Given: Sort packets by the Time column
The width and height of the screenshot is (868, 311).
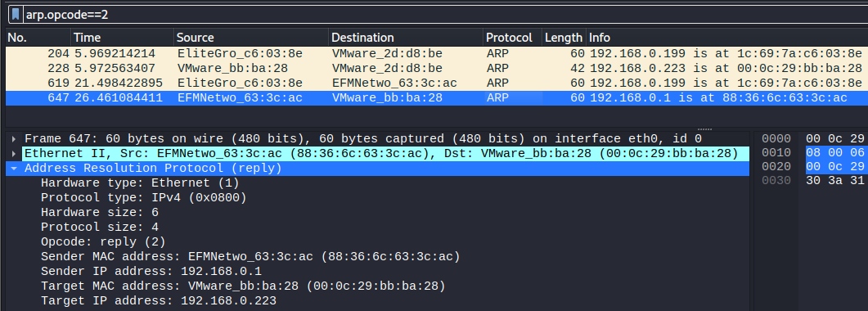Looking at the screenshot, I should pos(123,38).
